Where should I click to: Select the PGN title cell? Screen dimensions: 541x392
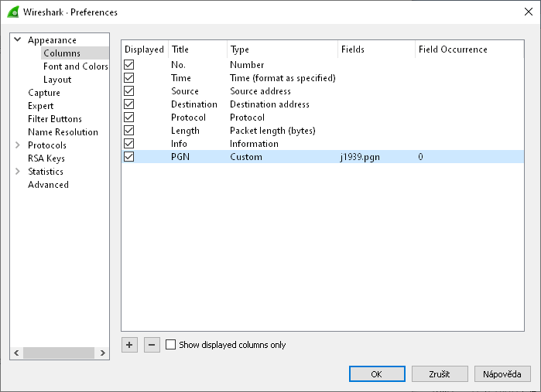[180, 156]
